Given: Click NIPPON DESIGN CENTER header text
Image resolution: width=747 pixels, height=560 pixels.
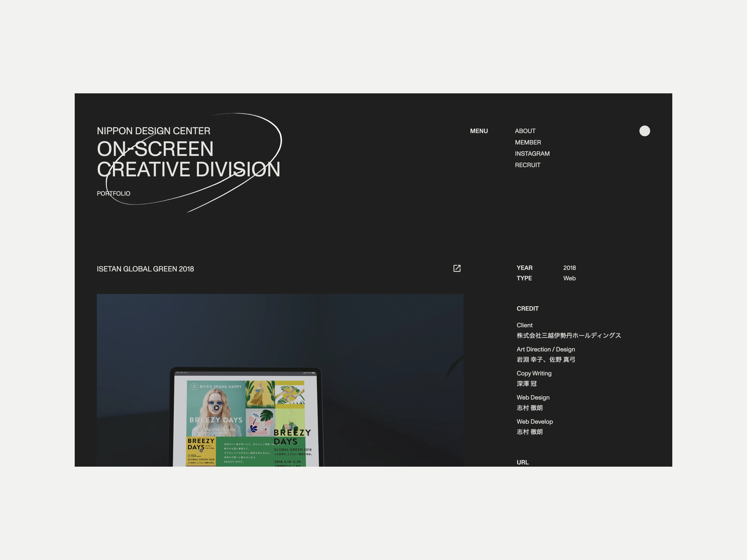Looking at the screenshot, I should coord(153,131).
